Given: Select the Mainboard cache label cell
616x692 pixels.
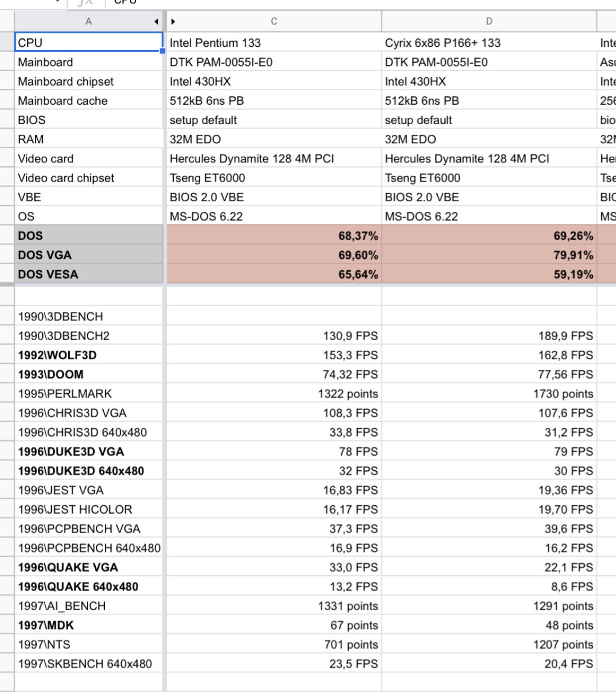Looking at the screenshot, I should point(89,100).
